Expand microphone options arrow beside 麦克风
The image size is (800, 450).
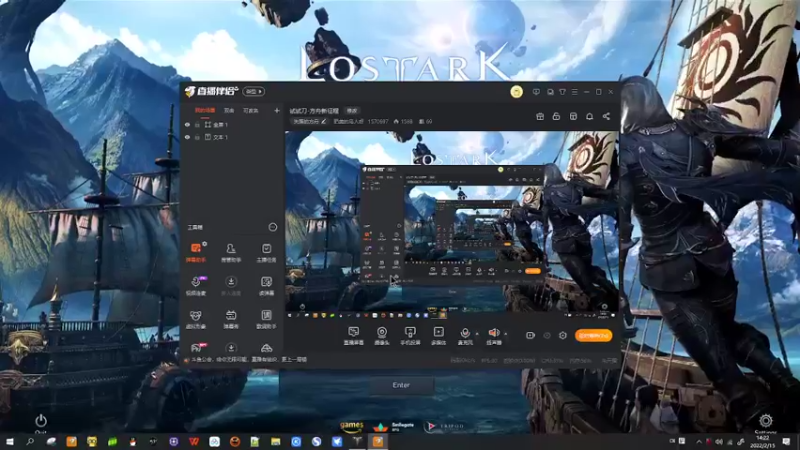(x=477, y=334)
